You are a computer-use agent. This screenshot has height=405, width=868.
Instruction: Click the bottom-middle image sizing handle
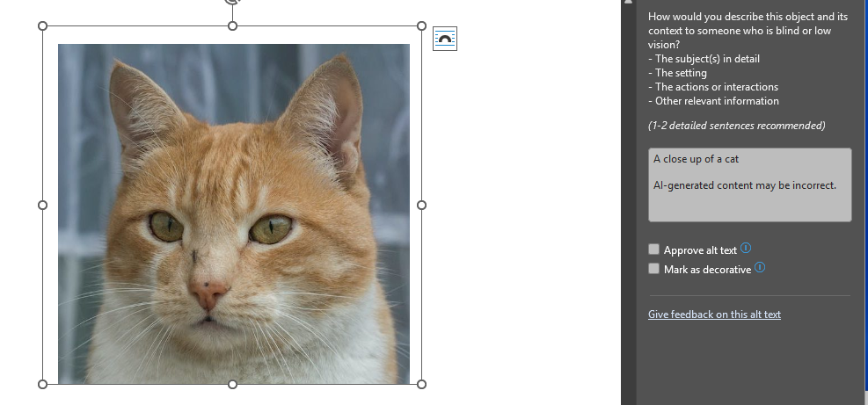(x=232, y=384)
